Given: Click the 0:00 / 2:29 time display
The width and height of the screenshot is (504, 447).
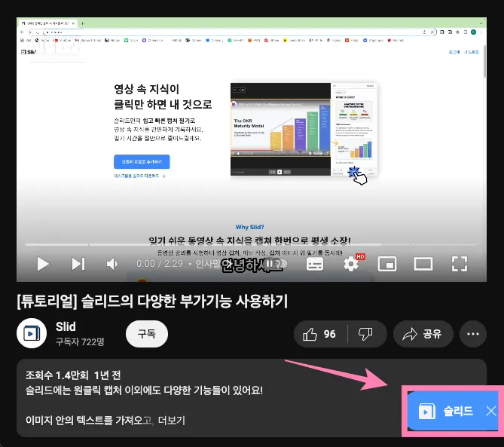Looking at the screenshot, I should (160, 264).
